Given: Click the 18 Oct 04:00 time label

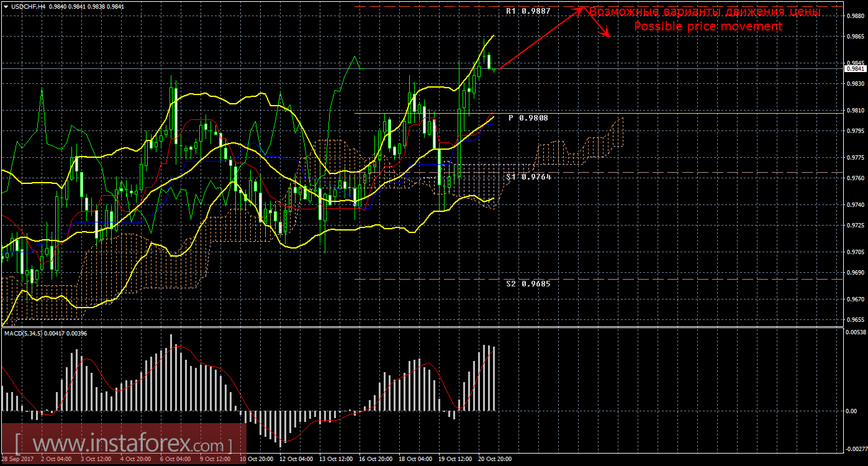Looking at the screenshot, I should coord(415,459).
